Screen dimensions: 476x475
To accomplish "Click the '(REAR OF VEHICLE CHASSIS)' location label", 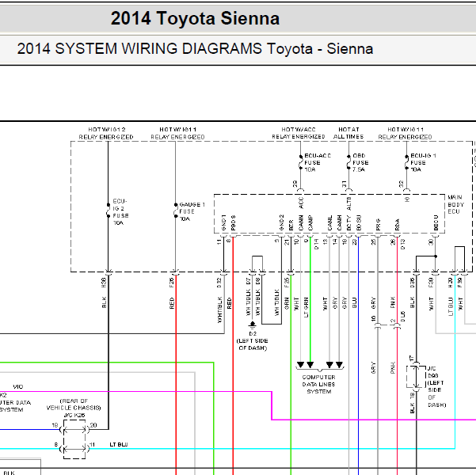I will point(74,405).
